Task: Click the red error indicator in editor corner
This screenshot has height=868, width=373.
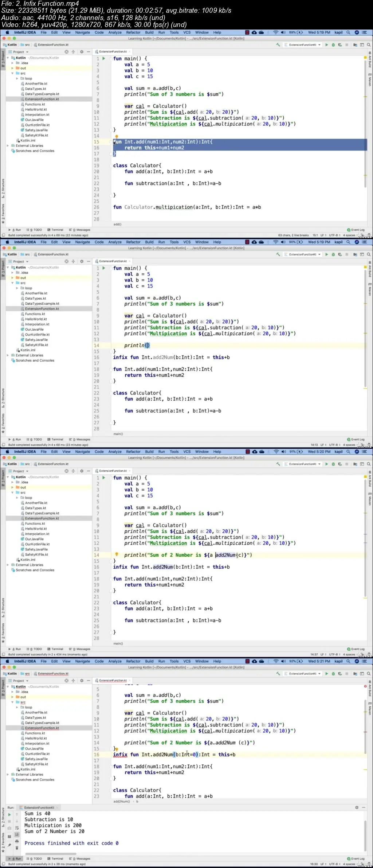Action: click(365, 686)
